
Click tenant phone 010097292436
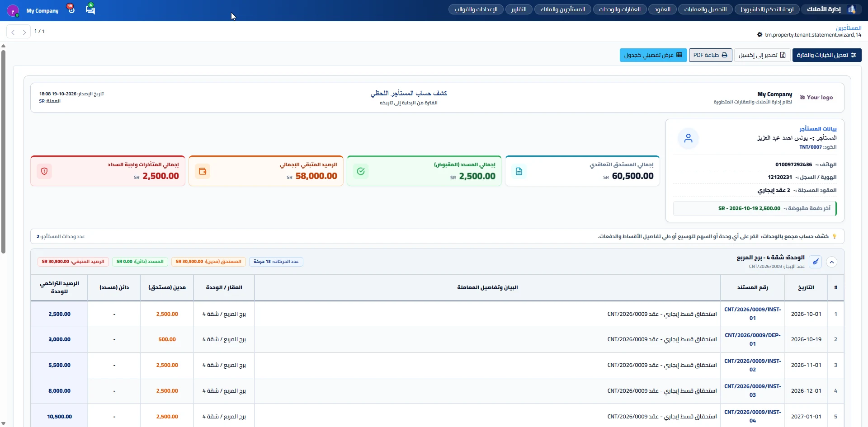click(x=793, y=164)
